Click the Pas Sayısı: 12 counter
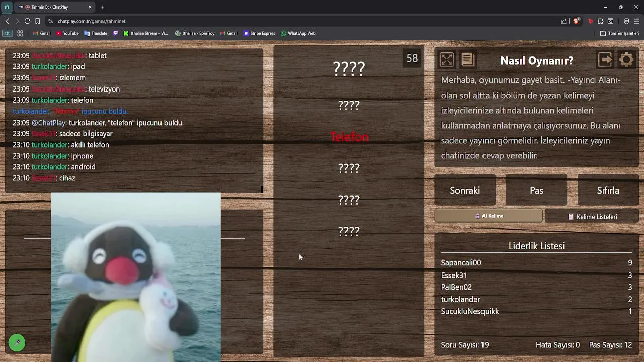 click(611, 345)
